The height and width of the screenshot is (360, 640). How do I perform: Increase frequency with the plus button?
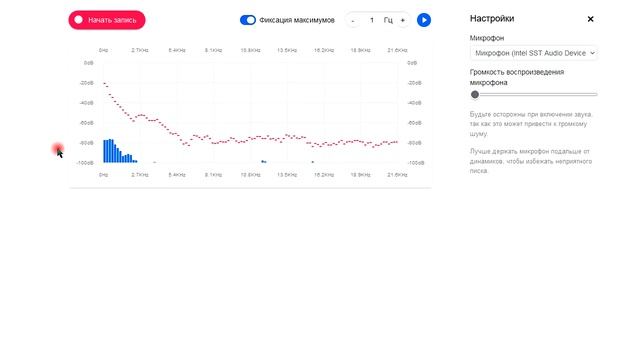tap(403, 20)
